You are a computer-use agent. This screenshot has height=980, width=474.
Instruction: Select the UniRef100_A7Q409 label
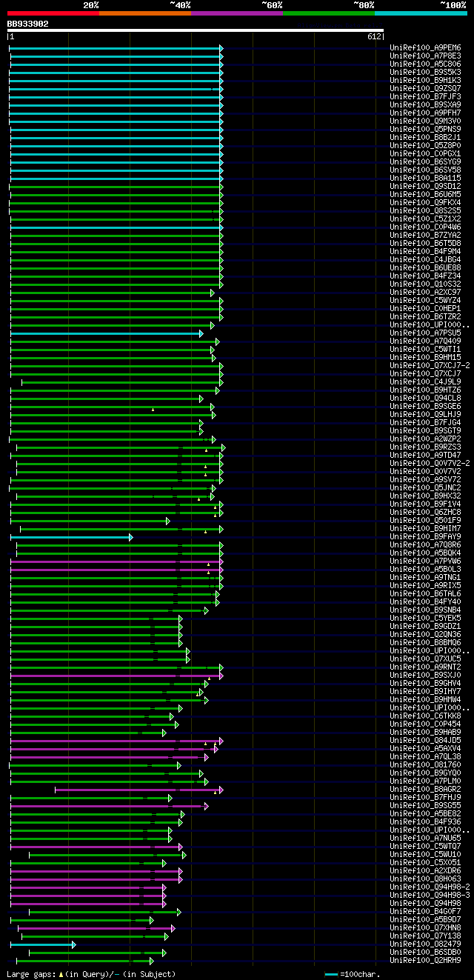click(x=425, y=341)
